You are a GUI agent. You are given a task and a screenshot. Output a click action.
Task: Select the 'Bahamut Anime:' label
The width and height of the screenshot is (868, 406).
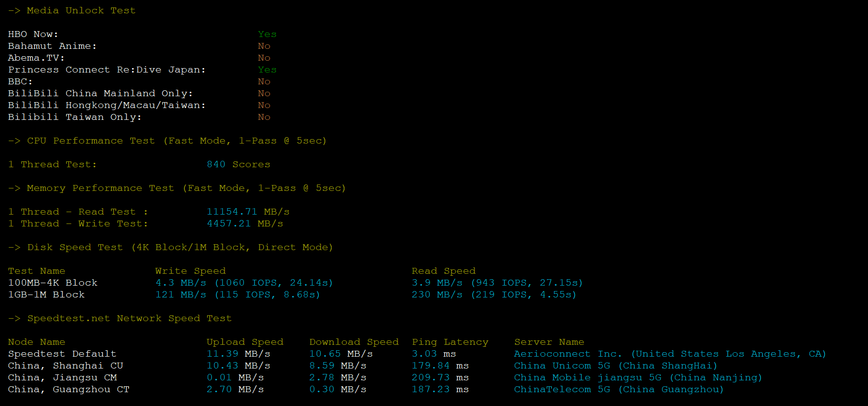52,46
